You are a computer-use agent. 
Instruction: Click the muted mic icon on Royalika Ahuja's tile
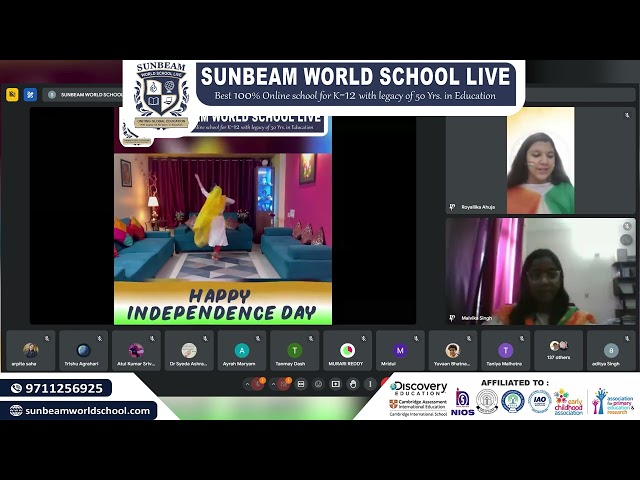(627, 116)
